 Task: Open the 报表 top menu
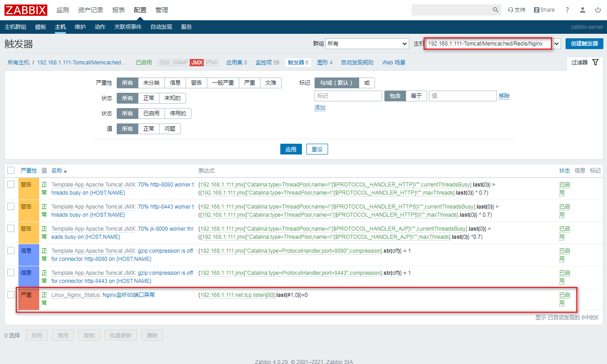point(119,10)
